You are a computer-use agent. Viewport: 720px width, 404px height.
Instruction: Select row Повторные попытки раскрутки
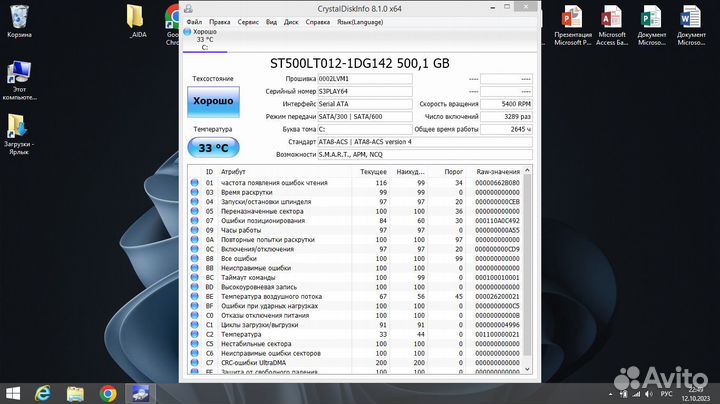(x=355, y=240)
